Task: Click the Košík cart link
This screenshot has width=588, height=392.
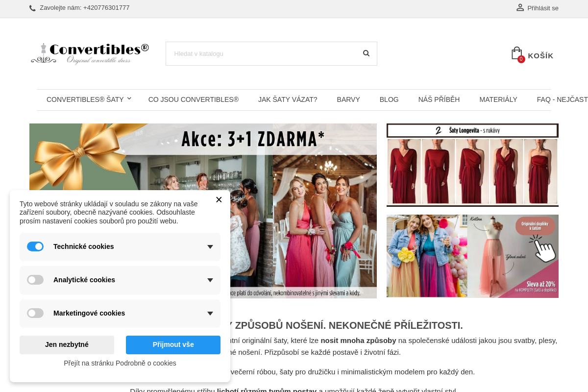Action: [x=540, y=56]
